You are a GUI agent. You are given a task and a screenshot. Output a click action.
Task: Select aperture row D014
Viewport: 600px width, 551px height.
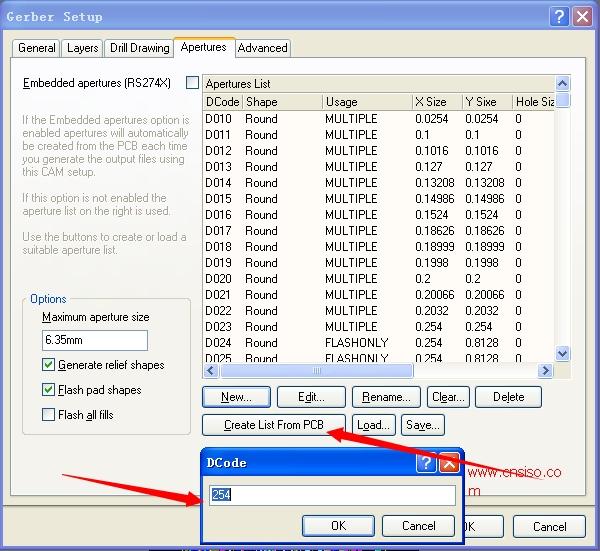(x=378, y=183)
